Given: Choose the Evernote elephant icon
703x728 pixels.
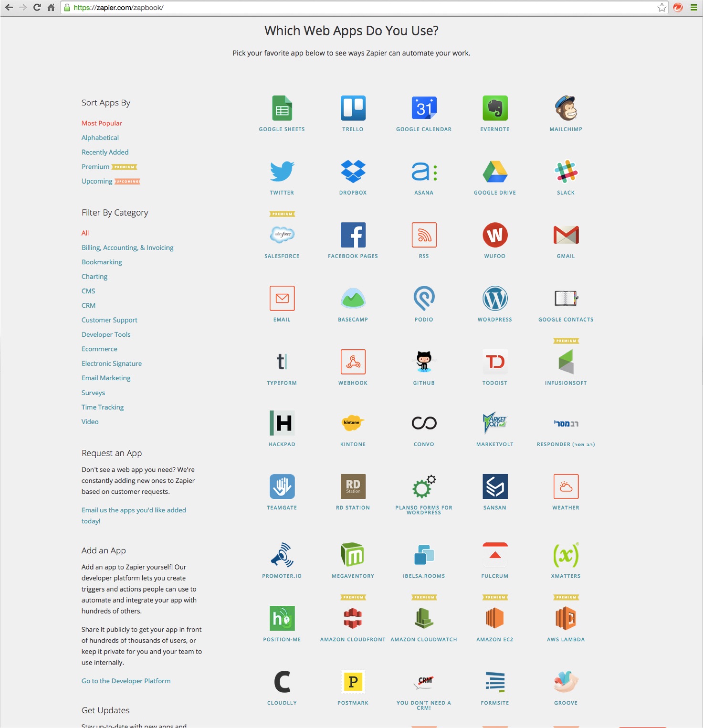Looking at the screenshot, I should pos(495,108).
